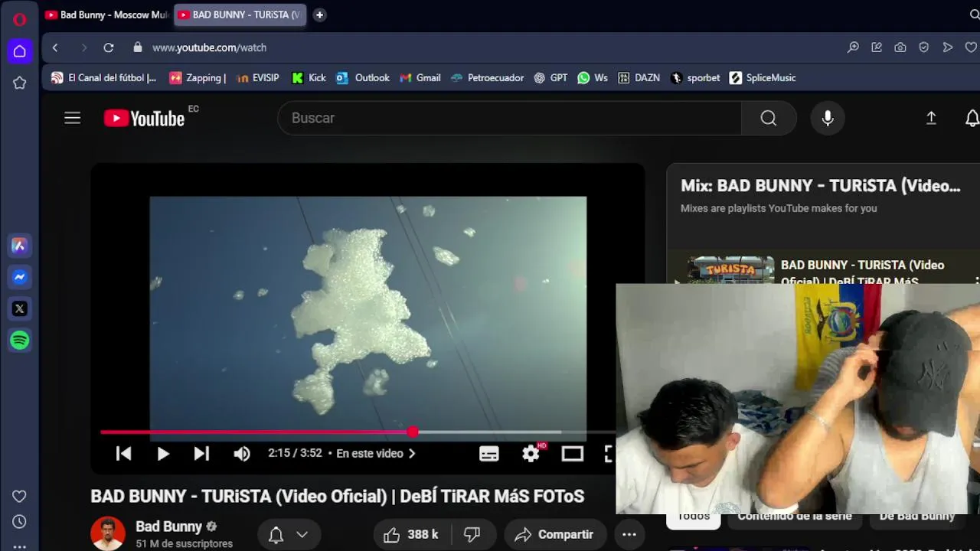Open YouTube notifications bell in header
Image resolution: width=980 pixels, height=551 pixels.
pyautogui.click(x=972, y=118)
